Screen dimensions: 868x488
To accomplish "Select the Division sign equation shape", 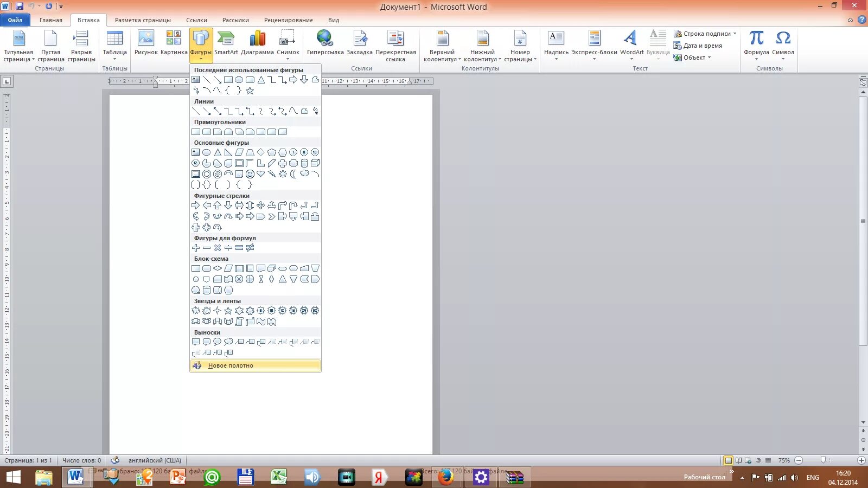I will pos(228,248).
